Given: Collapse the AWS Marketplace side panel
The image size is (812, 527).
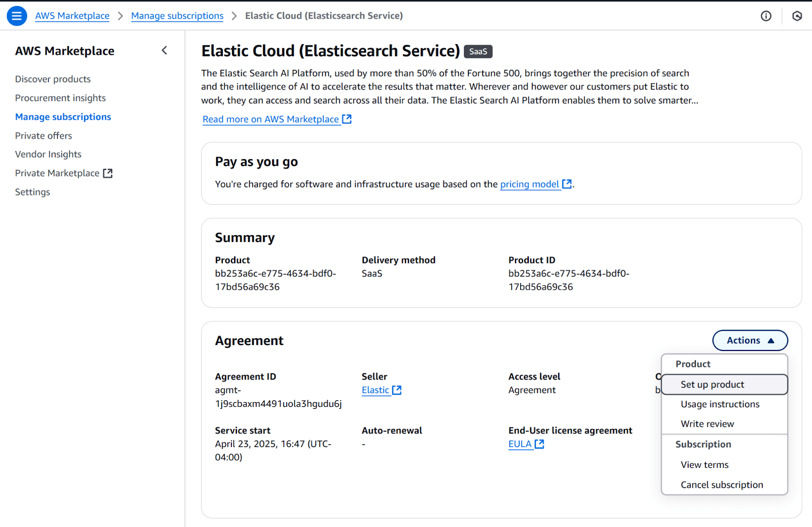Looking at the screenshot, I should coord(164,50).
